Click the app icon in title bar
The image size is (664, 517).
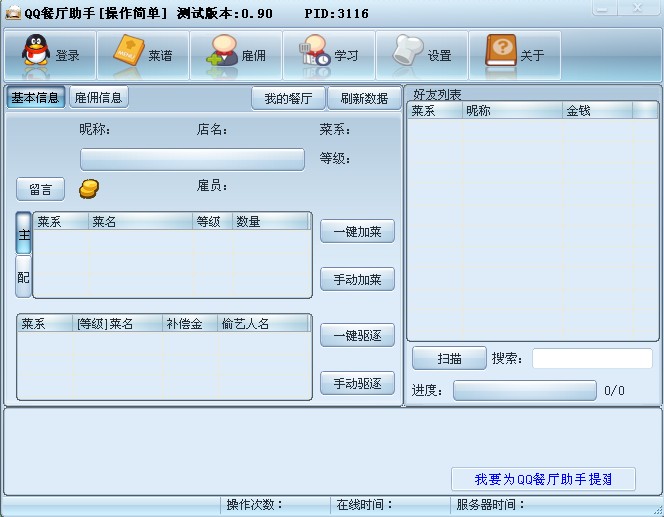click(13, 11)
